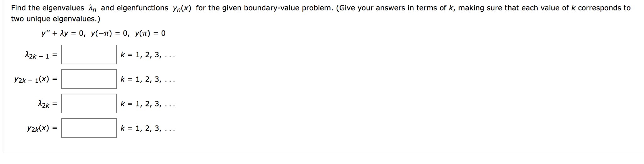Click the boundary condition y(−π) = 0
Image resolution: width=644 pixels, height=164 pixels.
point(110,33)
